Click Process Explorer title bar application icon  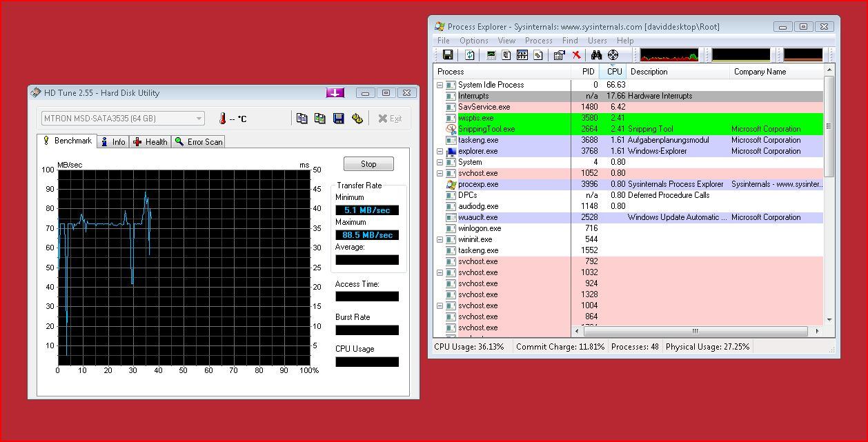pos(440,27)
